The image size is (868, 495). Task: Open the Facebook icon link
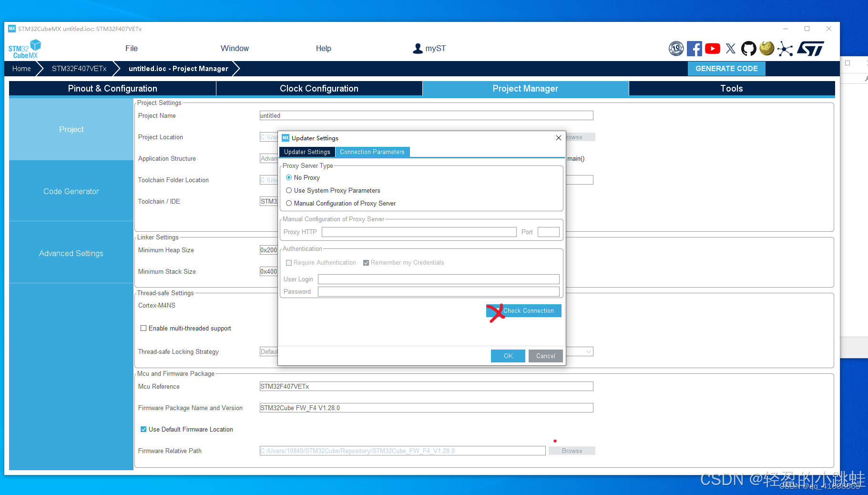[694, 49]
